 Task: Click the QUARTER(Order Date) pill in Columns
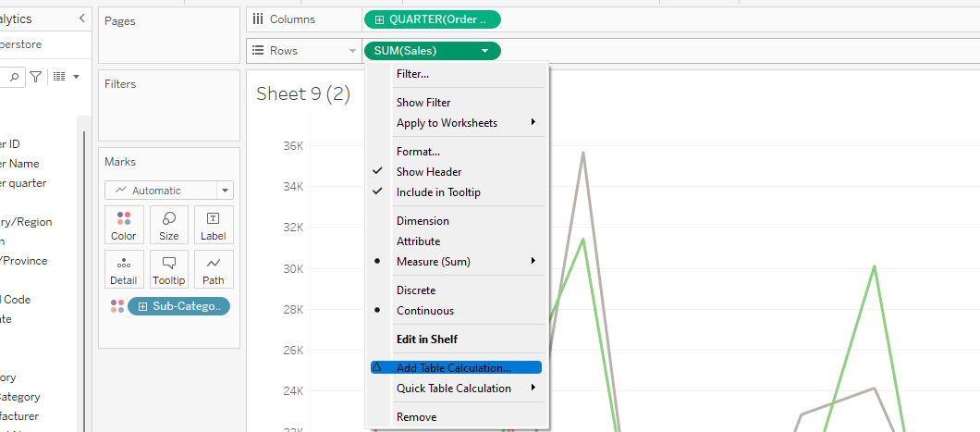(433, 19)
